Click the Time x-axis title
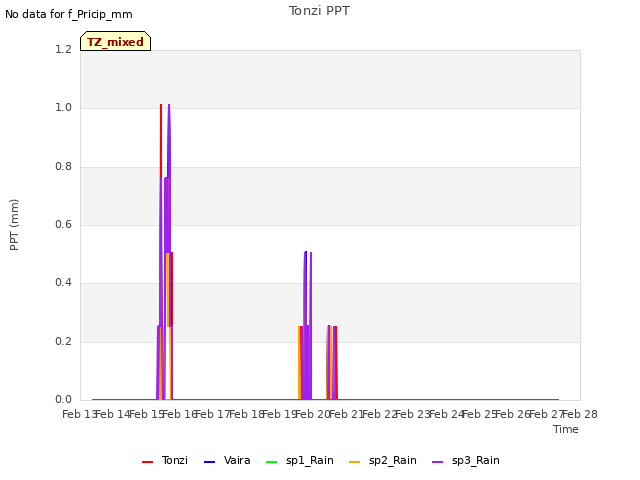The width and height of the screenshot is (640, 480). (566, 429)
